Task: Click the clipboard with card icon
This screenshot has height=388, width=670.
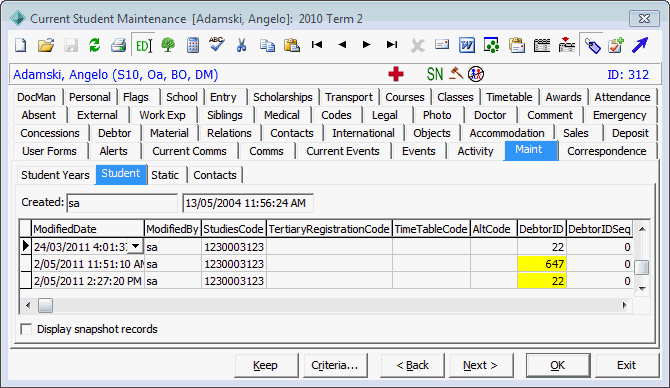Action: (517, 45)
